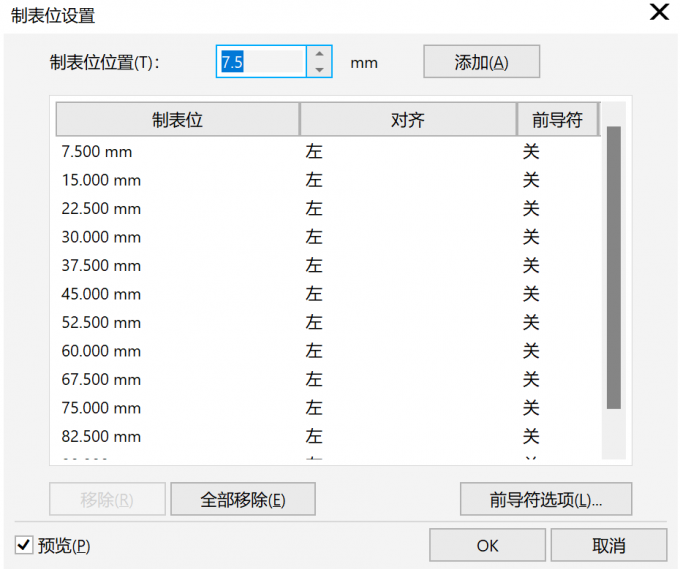Select the 30.000 mm tab row

coord(328,237)
